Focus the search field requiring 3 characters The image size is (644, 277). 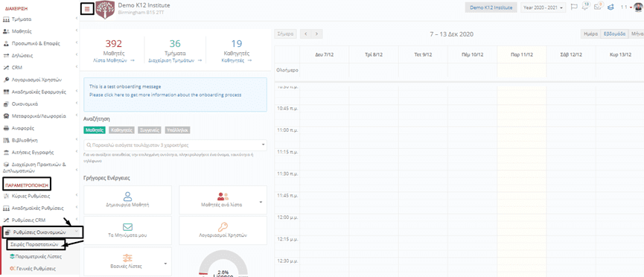175,145
